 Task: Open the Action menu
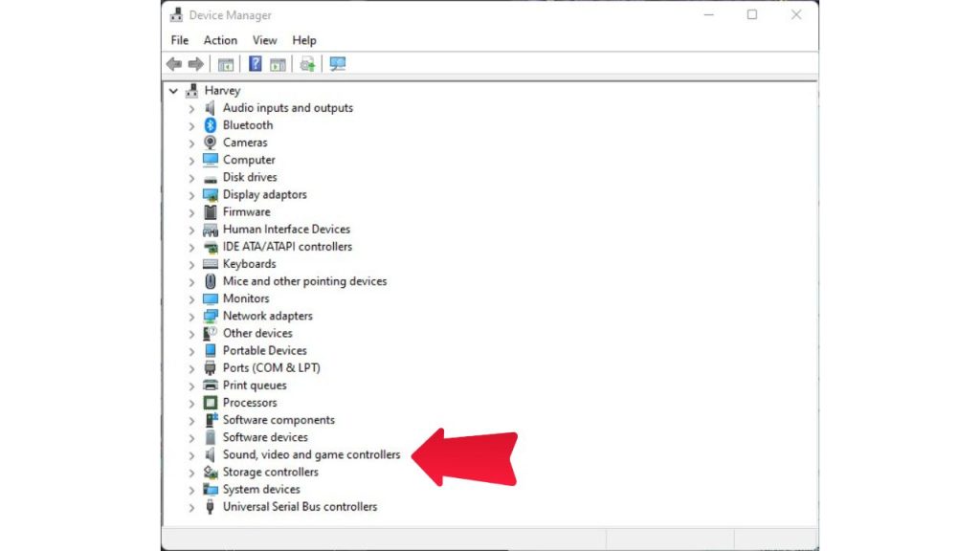click(x=220, y=40)
